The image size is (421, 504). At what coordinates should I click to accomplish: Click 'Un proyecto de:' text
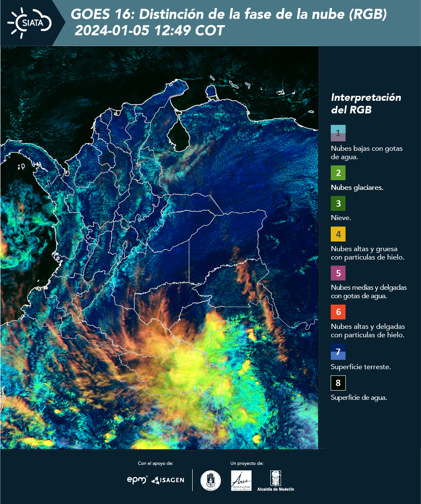[x=247, y=463]
